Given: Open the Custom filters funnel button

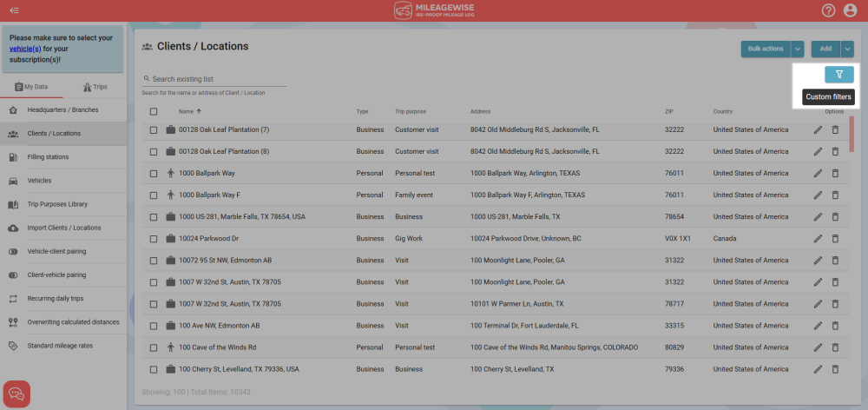Looking at the screenshot, I should click(x=838, y=75).
